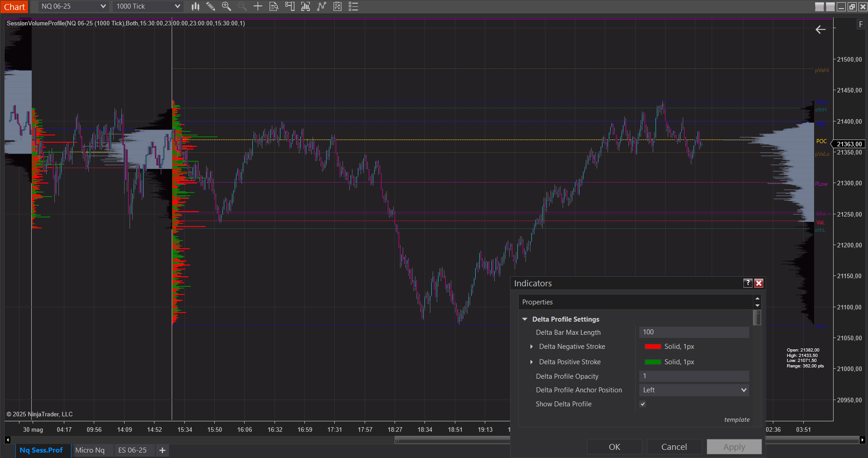Viewport: 868px width, 458px height.
Task: Click the VaL level label
Action: click(820, 222)
